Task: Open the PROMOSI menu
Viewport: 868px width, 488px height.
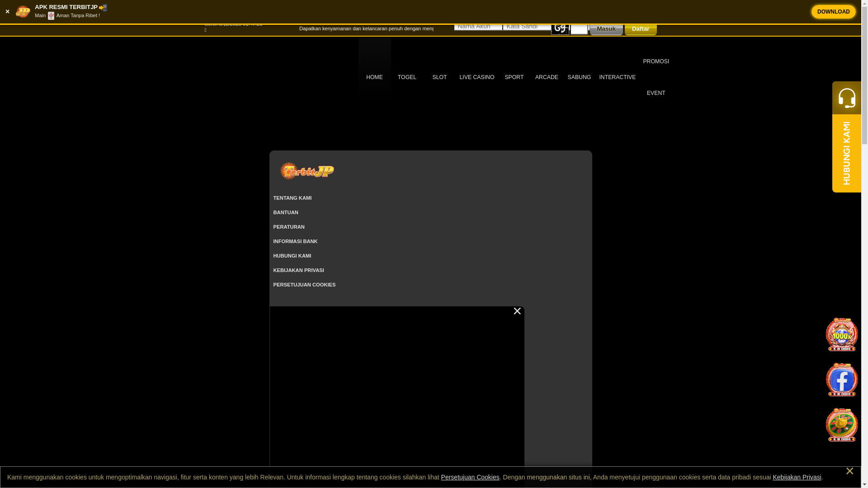Action: (656, 61)
